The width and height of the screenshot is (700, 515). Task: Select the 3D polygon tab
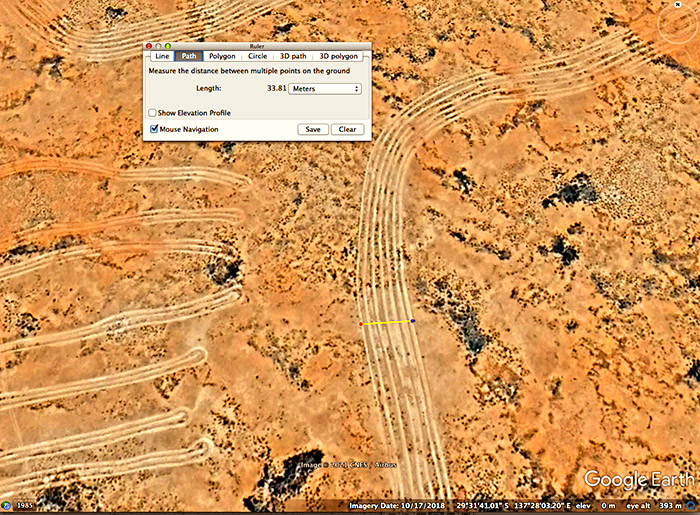click(x=338, y=56)
